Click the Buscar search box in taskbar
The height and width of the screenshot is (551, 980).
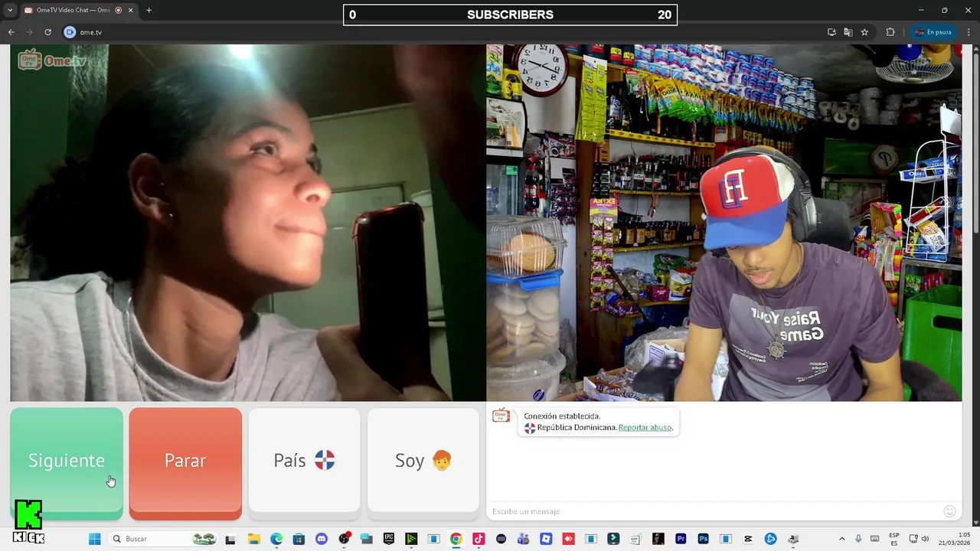tap(162, 539)
